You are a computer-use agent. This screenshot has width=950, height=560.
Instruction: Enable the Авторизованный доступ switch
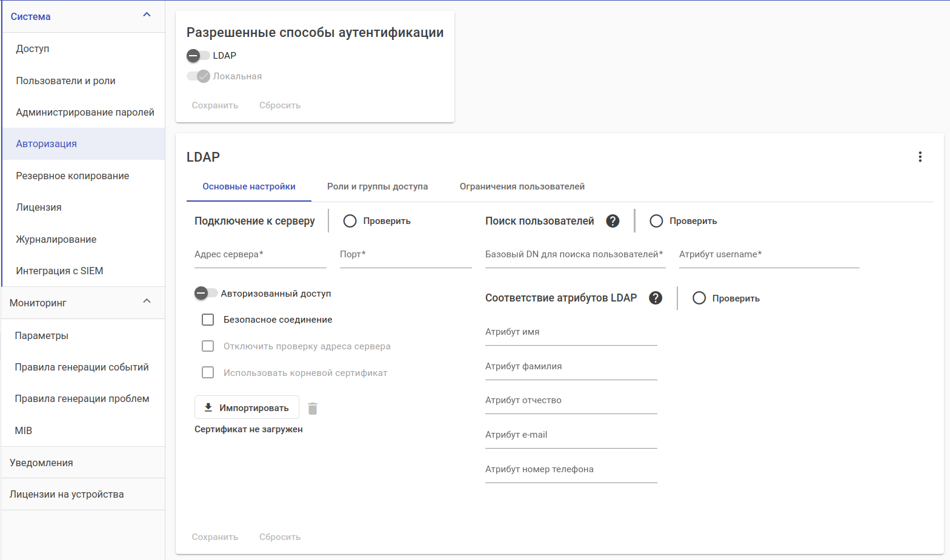click(x=206, y=294)
